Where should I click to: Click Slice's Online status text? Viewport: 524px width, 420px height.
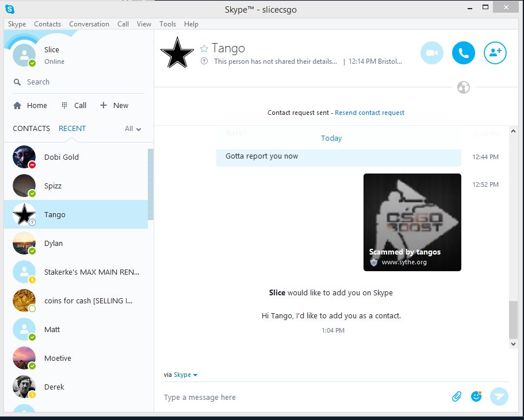[54, 61]
